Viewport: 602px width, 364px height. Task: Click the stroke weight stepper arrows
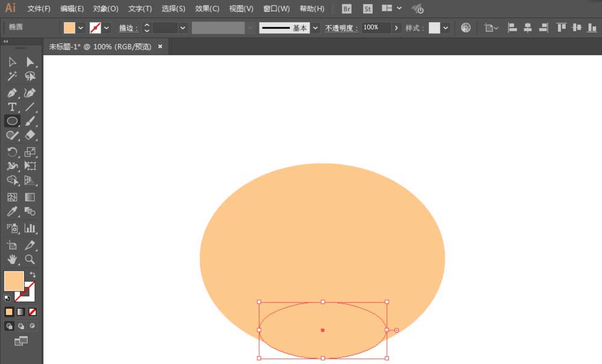[147, 28]
